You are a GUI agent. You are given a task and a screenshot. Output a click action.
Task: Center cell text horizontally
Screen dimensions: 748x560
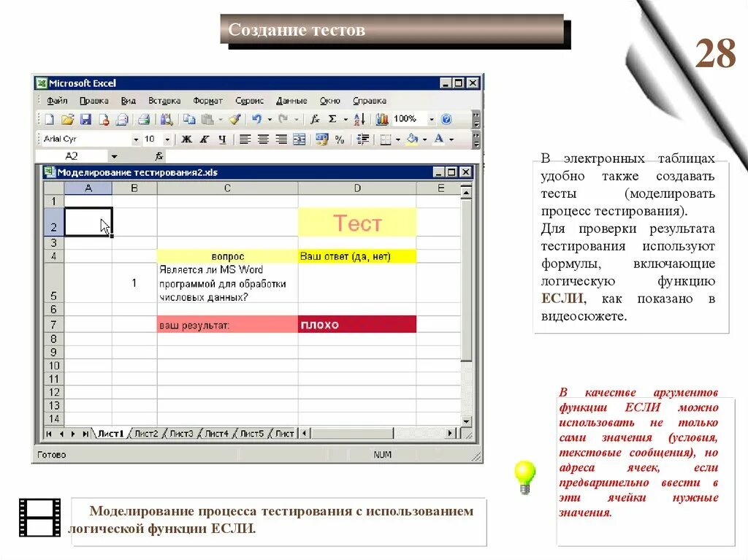[x=263, y=139]
